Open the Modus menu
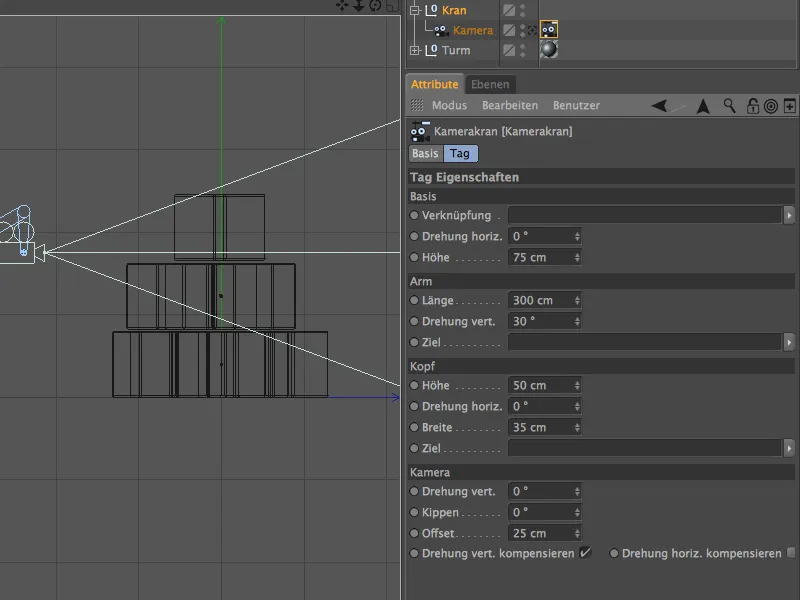 click(x=449, y=106)
